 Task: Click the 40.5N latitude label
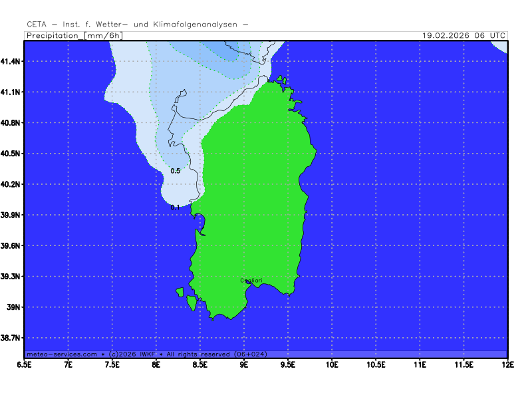click(11, 154)
